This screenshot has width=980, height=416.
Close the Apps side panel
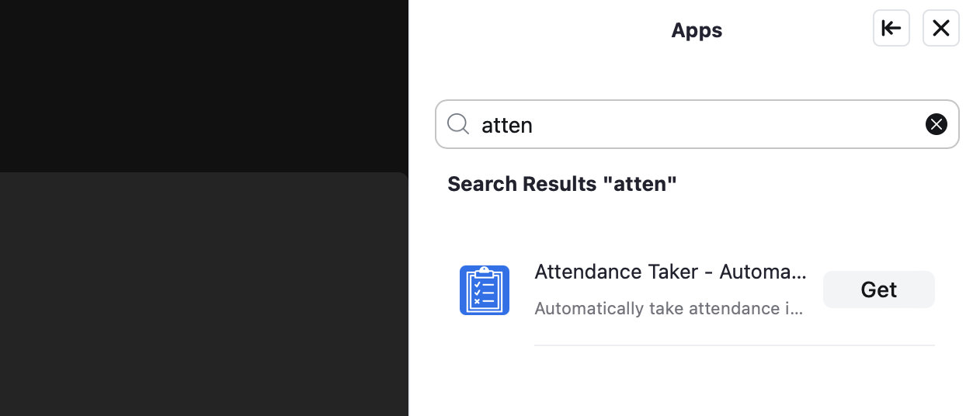[x=940, y=29]
